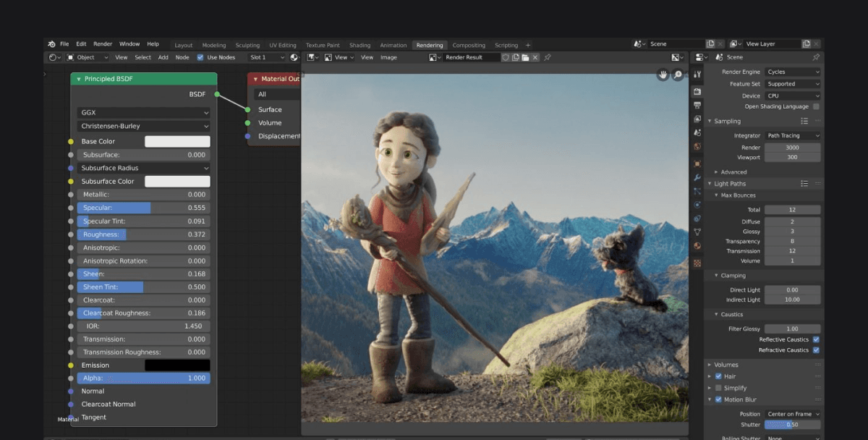
Task: Pin the Scene properties with pin icon
Action: 816,57
